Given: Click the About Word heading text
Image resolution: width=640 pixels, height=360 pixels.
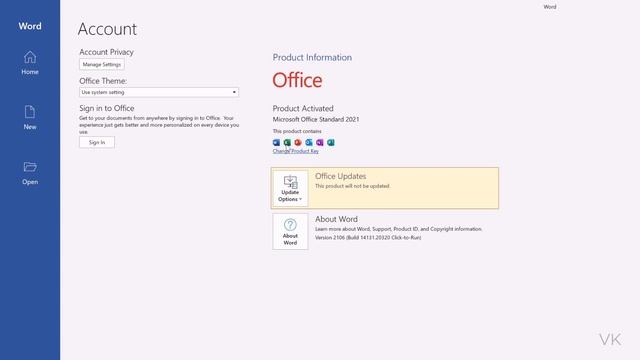Looking at the screenshot, I should pyautogui.click(x=336, y=219).
